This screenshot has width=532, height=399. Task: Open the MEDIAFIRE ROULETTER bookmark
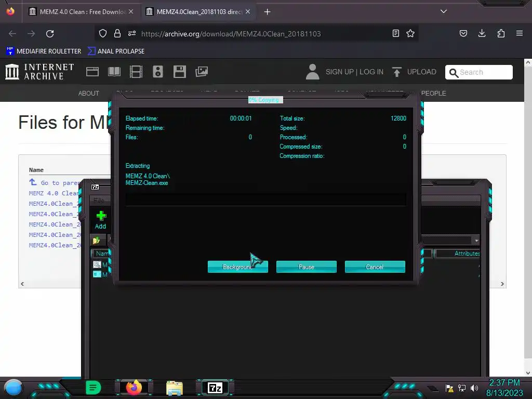(44, 51)
